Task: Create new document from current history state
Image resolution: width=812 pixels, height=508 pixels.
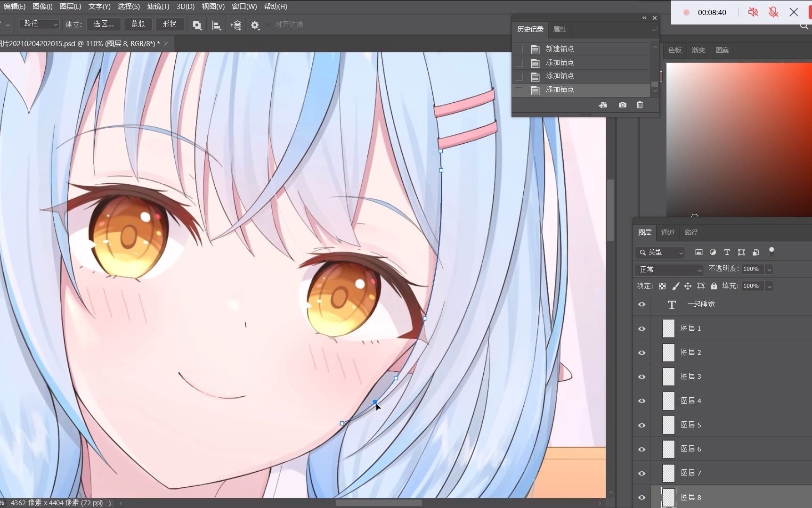Action: tap(603, 105)
